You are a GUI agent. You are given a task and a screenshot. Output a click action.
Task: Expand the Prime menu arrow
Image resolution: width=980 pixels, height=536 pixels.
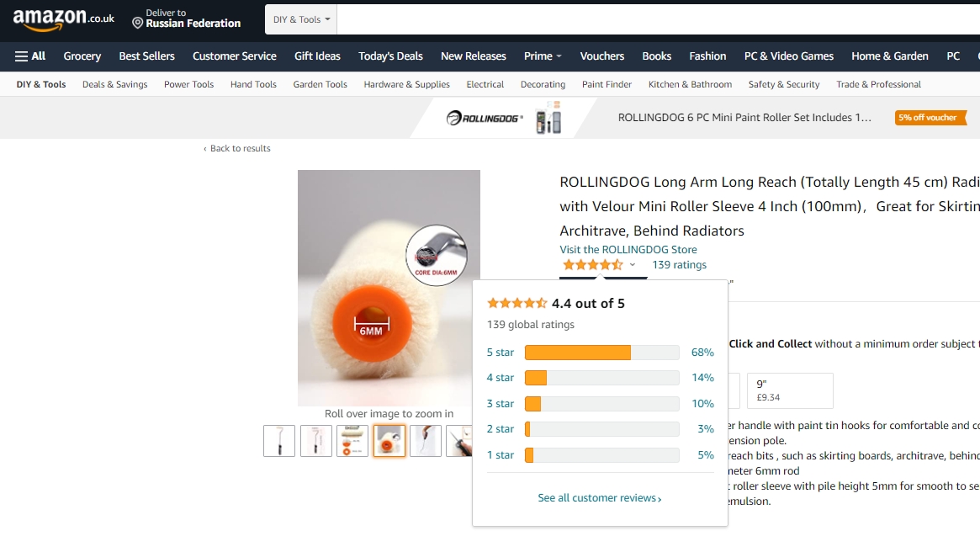click(559, 56)
